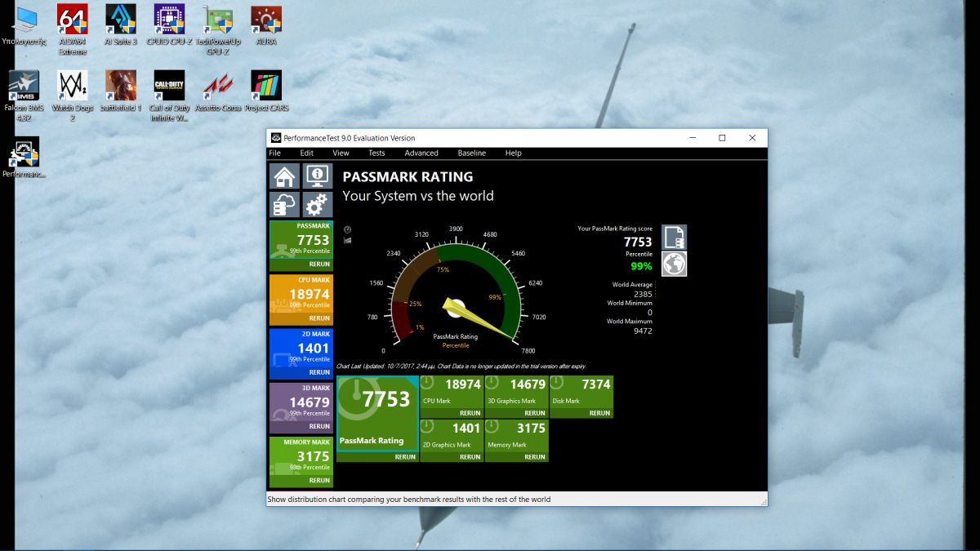Open the gears settings icon
The image size is (980, 551).
coord(318,205)
